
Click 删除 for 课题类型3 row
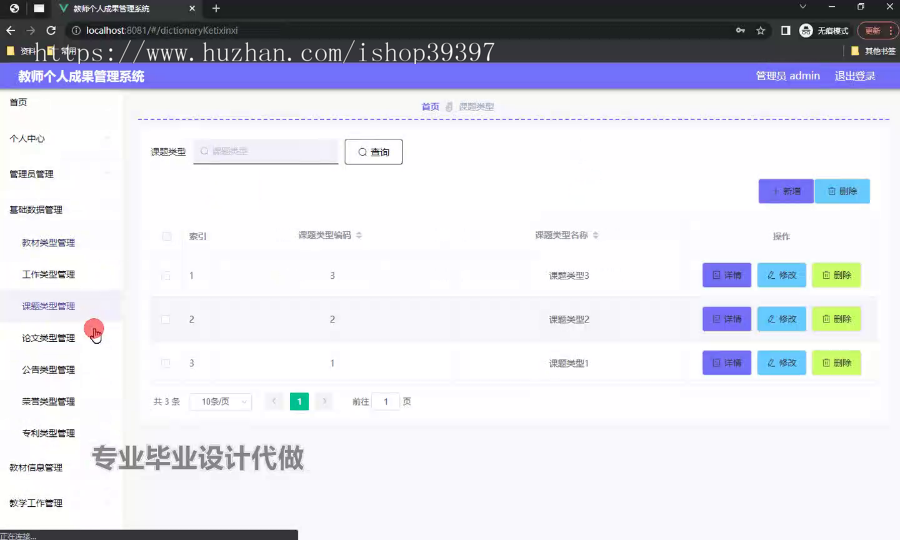tap(836, 275)
